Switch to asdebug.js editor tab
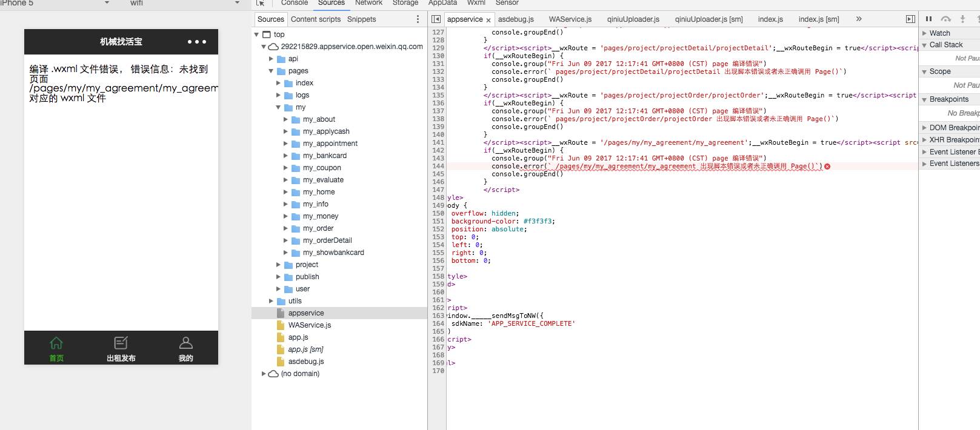The height and width of the screenshot is (430, 980). click(516, 19)
